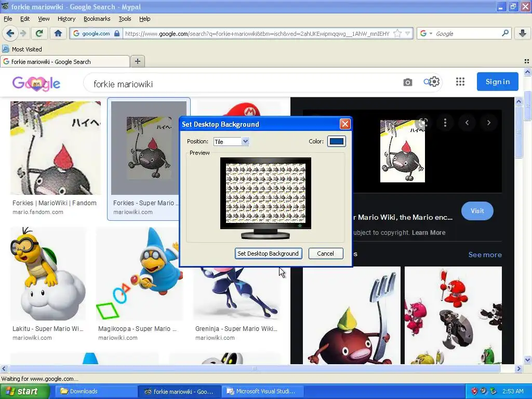Open the Greninja image thumbnail
The width and height of the screenshot is (532, 399).
tap(236, 294)
